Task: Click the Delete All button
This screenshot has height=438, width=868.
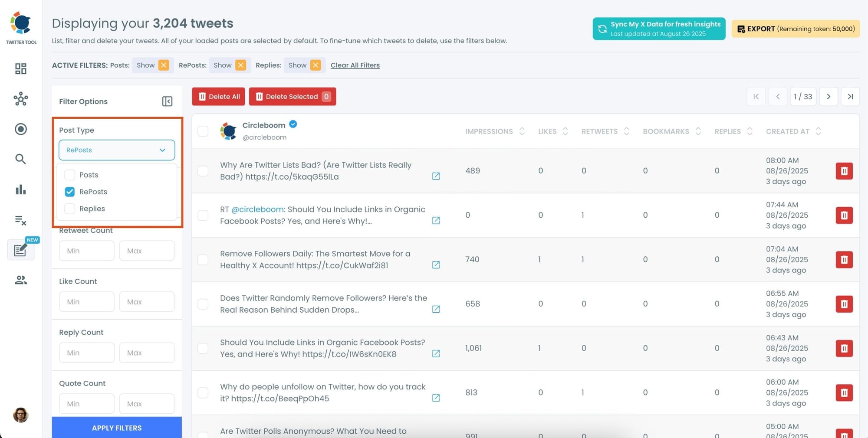Action: tap(218, 96)
